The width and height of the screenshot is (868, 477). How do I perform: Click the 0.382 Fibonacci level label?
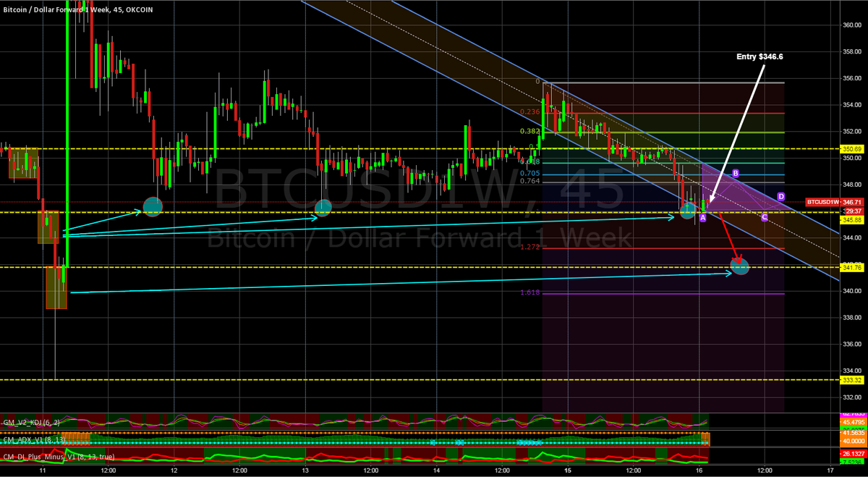pyautogui.click(x=531, y=131)
